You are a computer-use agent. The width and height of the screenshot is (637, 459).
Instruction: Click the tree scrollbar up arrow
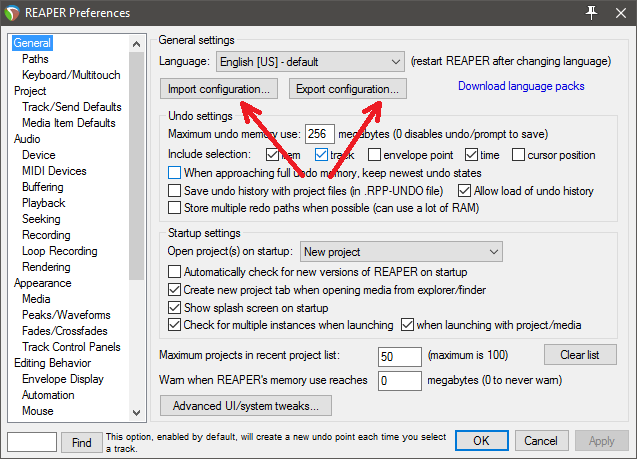point(136,44)
